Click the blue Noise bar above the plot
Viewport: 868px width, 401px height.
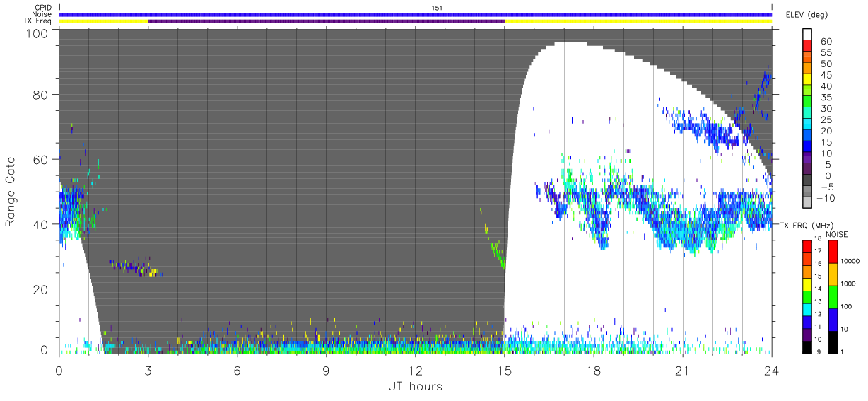pos(416,14)
